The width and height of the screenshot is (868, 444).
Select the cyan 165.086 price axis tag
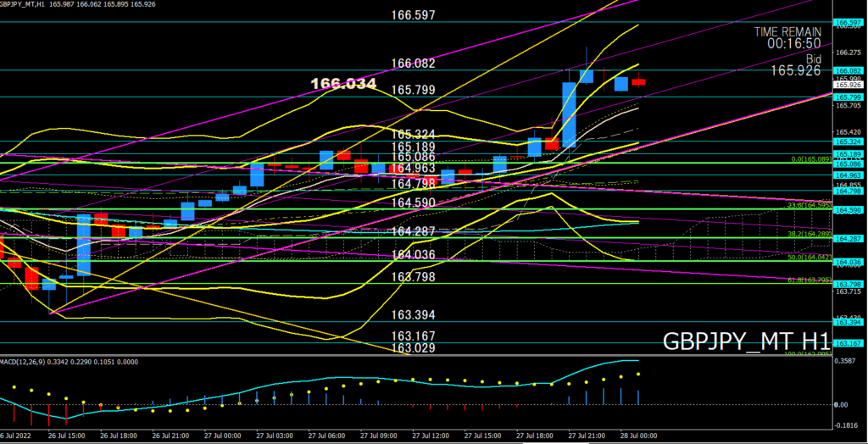click(x=847, y=164)
